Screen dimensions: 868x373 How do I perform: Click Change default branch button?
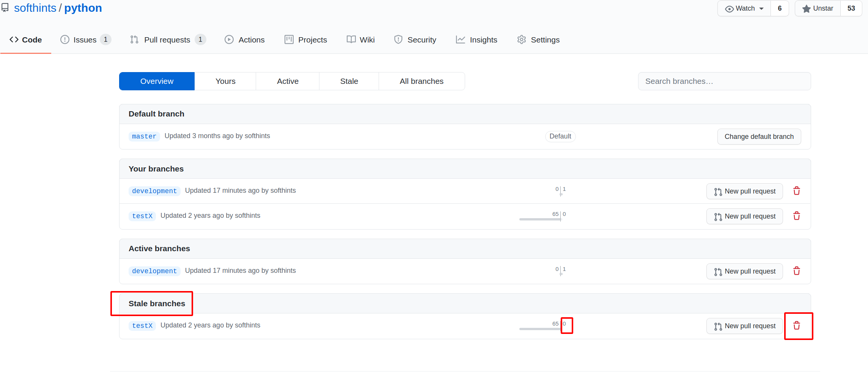pyautogui.click(x=759, y=137)
